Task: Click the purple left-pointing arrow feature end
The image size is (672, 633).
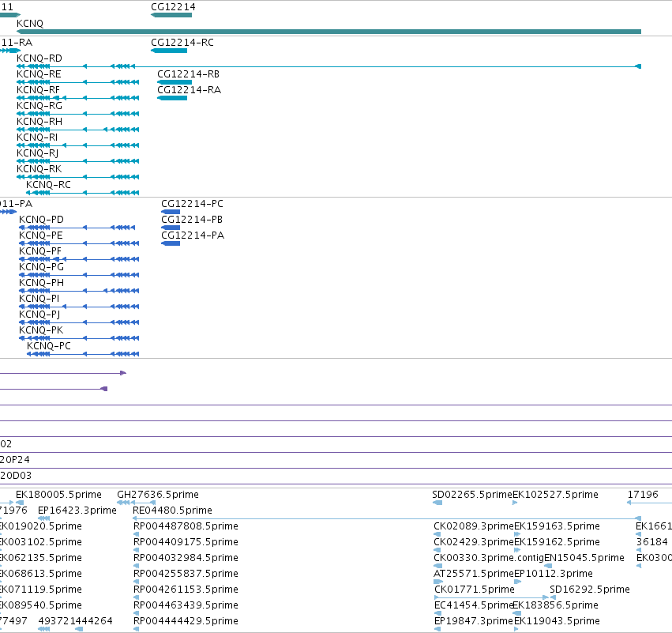Action: pyautogui.click(x=104, y=389)
